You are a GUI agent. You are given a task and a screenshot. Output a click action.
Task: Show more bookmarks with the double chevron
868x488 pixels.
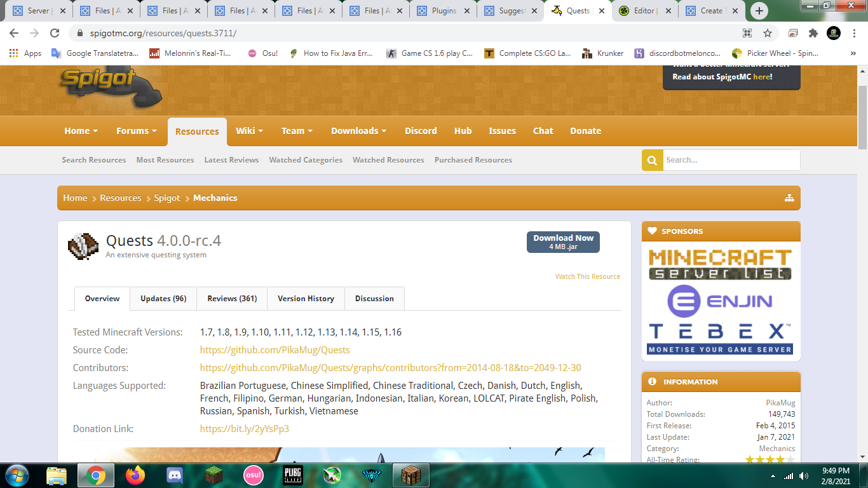(x=853, y=53)
